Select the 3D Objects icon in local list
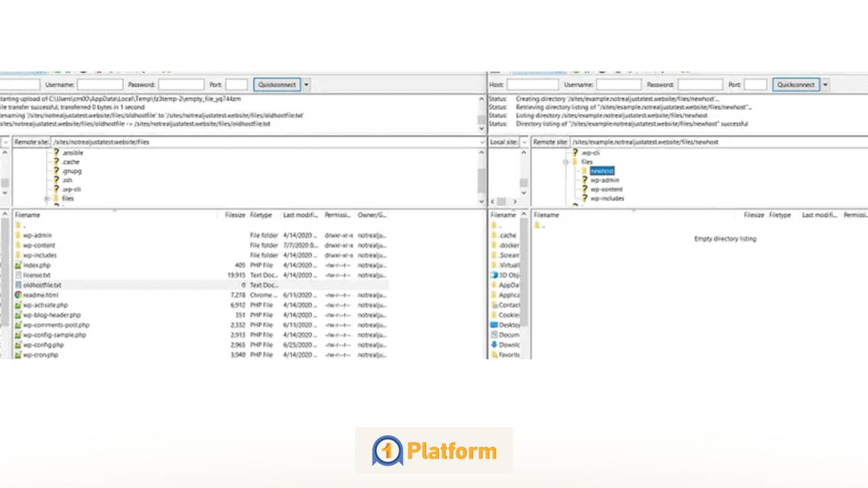 click(494, 275)
